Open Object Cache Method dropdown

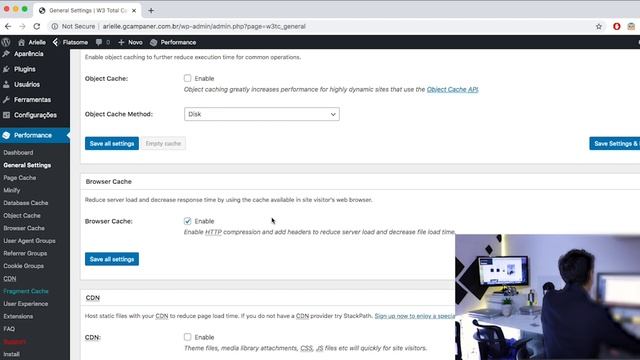point(262,114)
